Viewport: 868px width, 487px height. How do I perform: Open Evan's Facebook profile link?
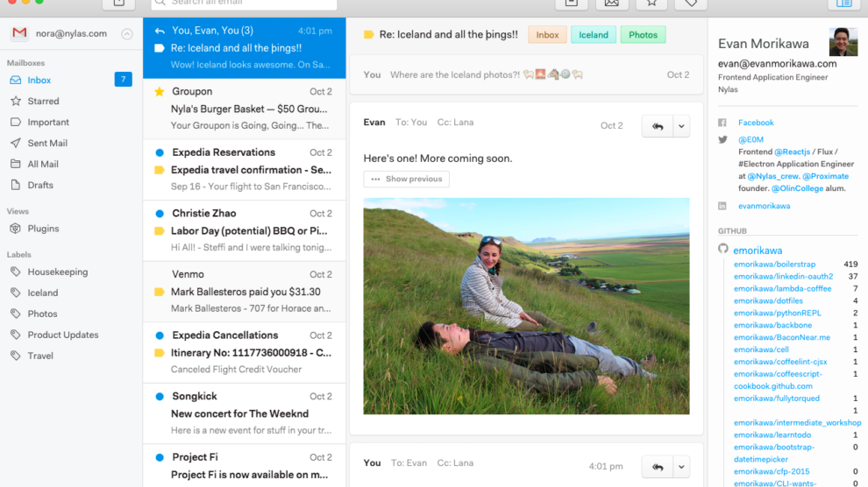(756, 123)
